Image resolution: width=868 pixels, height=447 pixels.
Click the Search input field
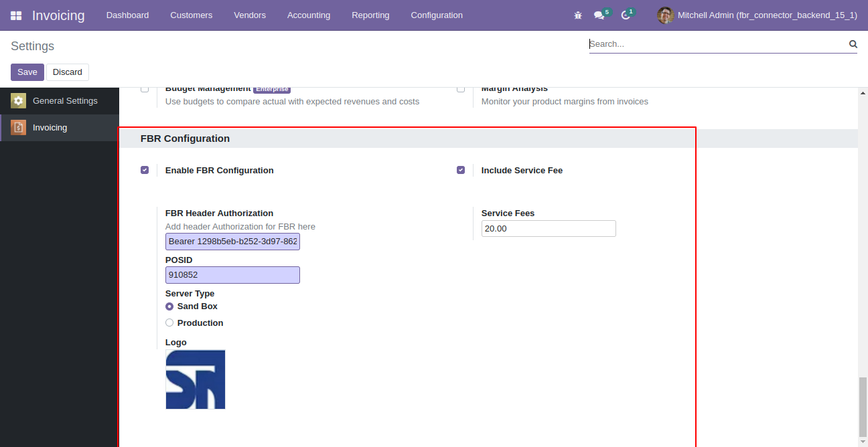click(x=717, y=44)
